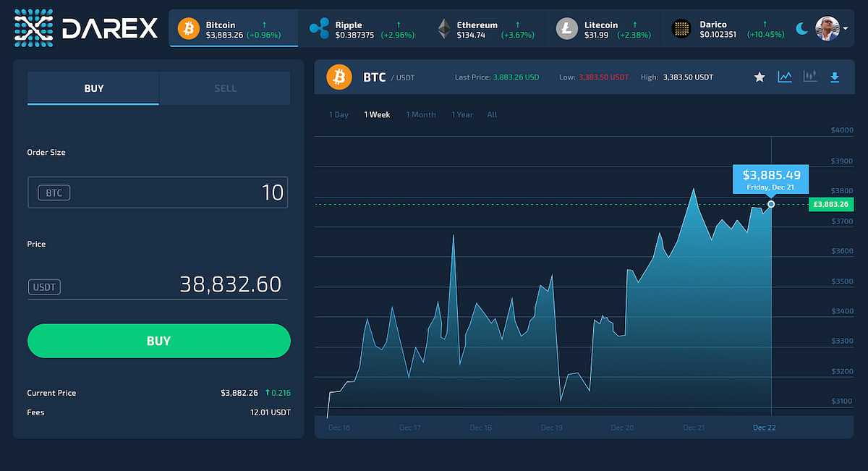
Task: Select the 1 Day timeframe
Action: point(339,114)
